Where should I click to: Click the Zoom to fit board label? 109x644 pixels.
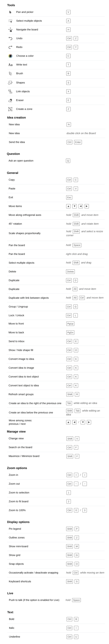(19, 501)
